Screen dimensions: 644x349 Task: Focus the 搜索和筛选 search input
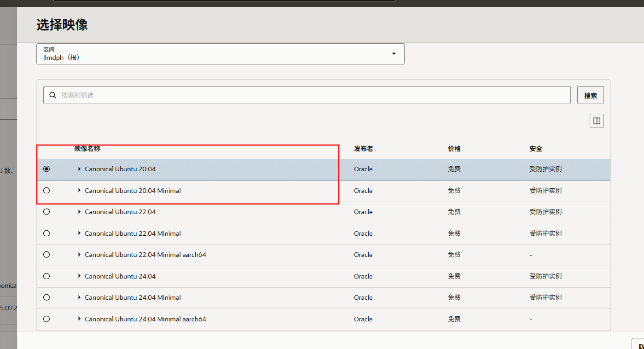pos(307,95)
